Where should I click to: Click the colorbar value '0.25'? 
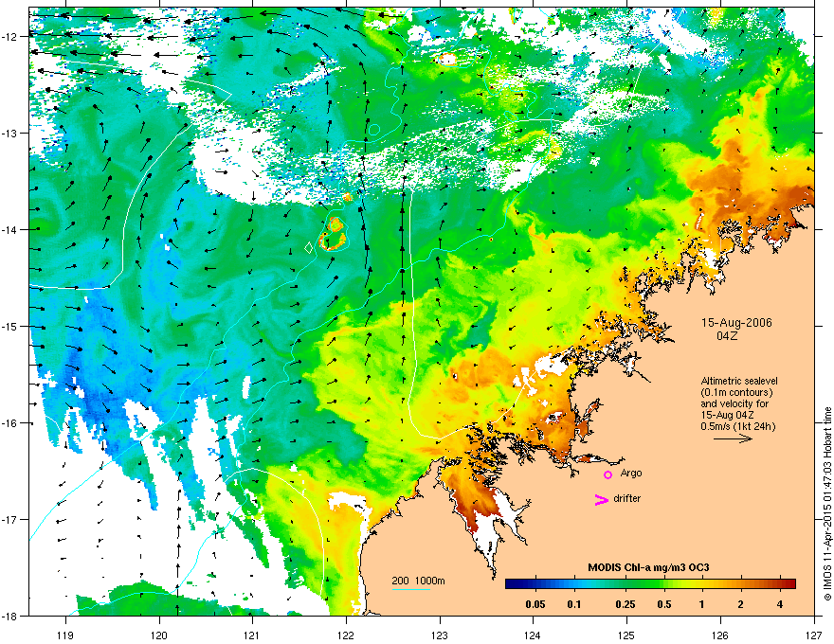click(x=625, y=604)
